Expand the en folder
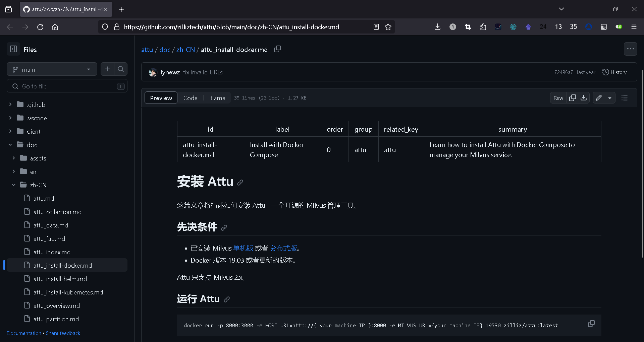The width and height of the screenshot is (644, 342). [13, 172]
